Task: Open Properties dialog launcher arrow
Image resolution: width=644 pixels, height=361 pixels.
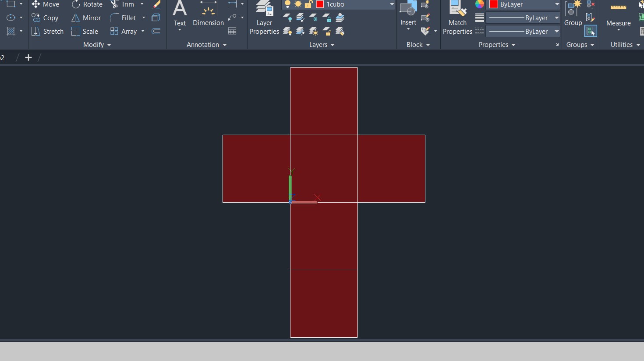Action: (557, 45)
